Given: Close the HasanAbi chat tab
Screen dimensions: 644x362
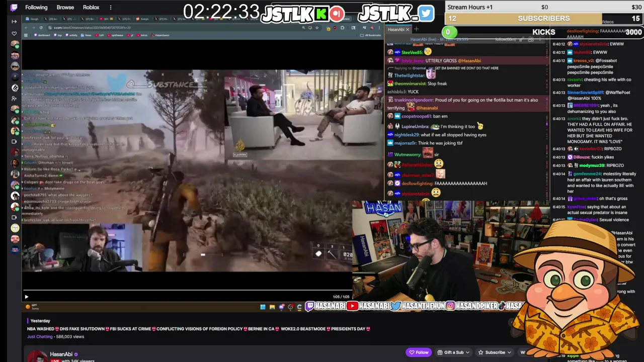Looking at the screenshot, I should click(408, 30).
